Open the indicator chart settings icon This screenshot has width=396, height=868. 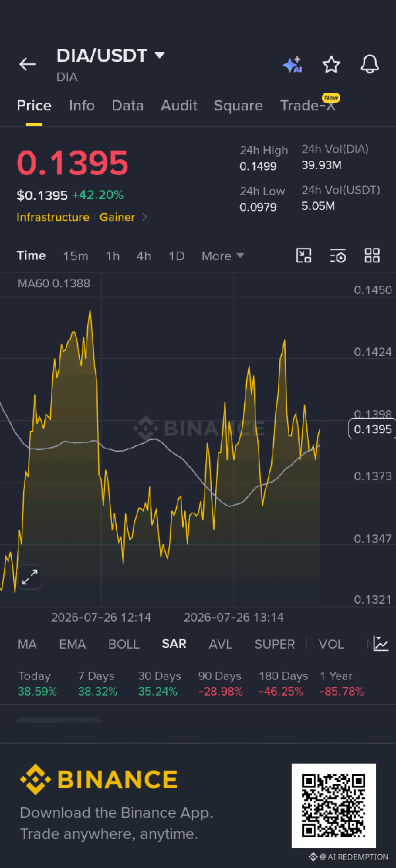point(381,643)
